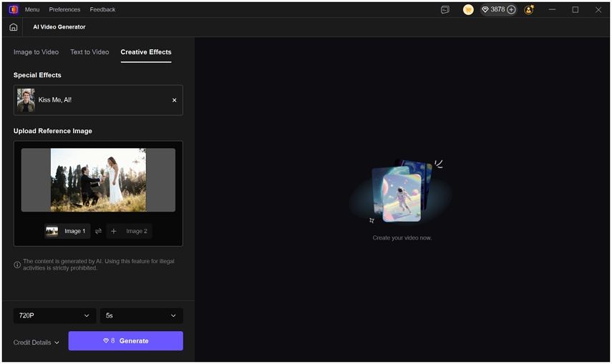The width and height of the screenshot is (612, 364).
Task: Click the plus icon to add credits
Action: 511,9
